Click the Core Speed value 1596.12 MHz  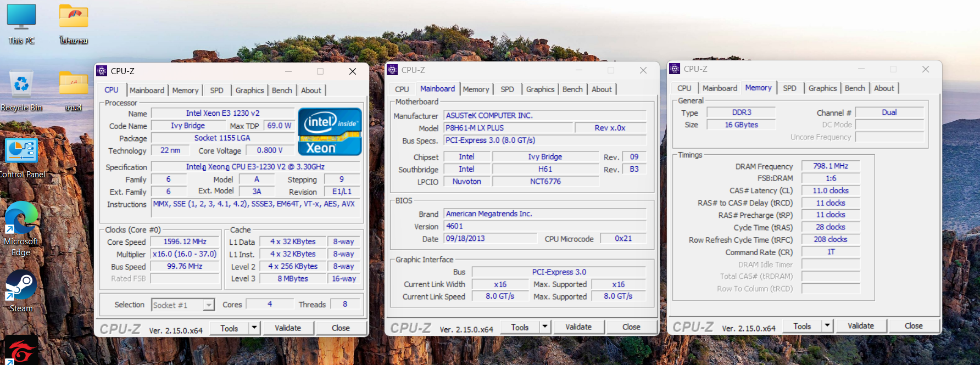click(x=185, y=242)
